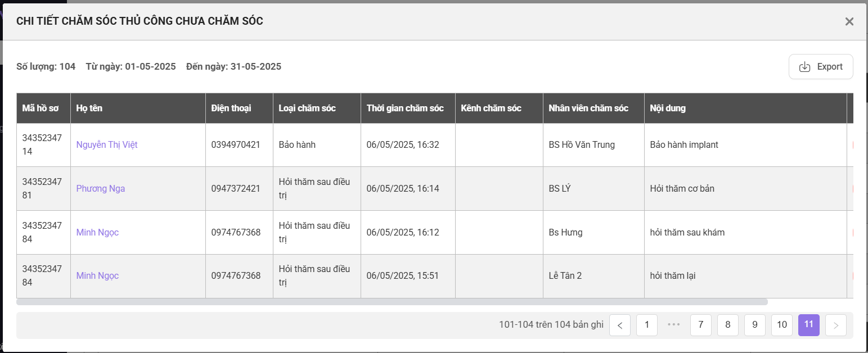The width and height of the screenshot is (868, 353).
Task: Open Minh Ngọc link at 15:51 row
Action: [97, 276]
